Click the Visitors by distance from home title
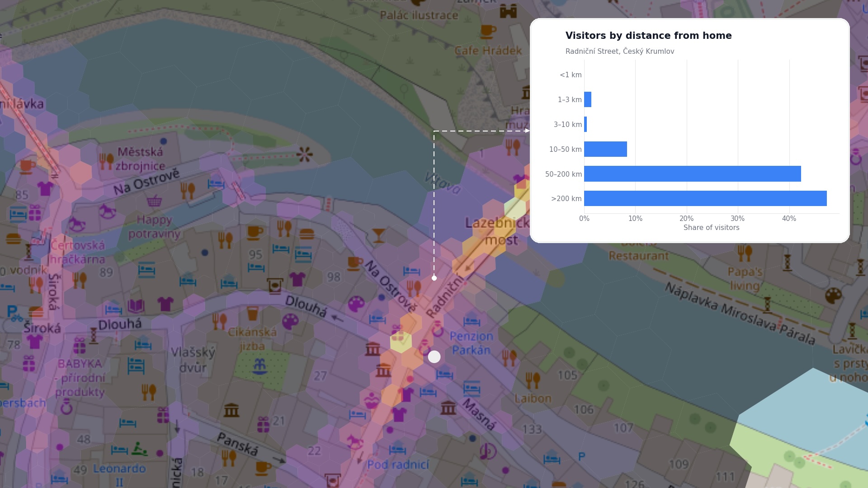868x488 pixels. (648, 36)
